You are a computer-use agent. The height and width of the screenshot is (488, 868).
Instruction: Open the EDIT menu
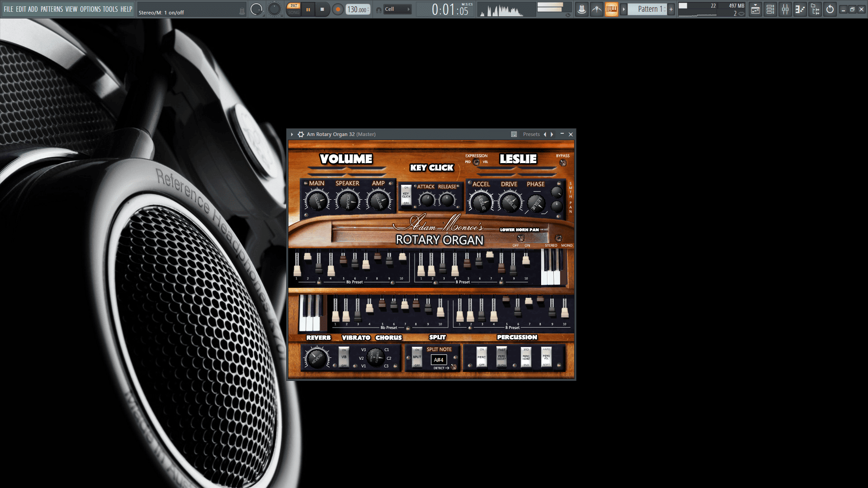pyautogui.click(x=21, y=9)
